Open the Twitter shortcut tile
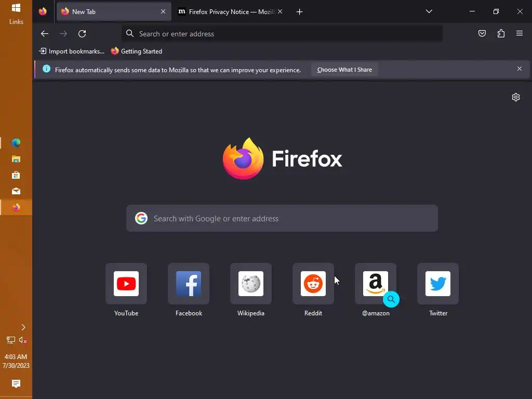This screenshot has height=399, width=532. pos(438,284)
